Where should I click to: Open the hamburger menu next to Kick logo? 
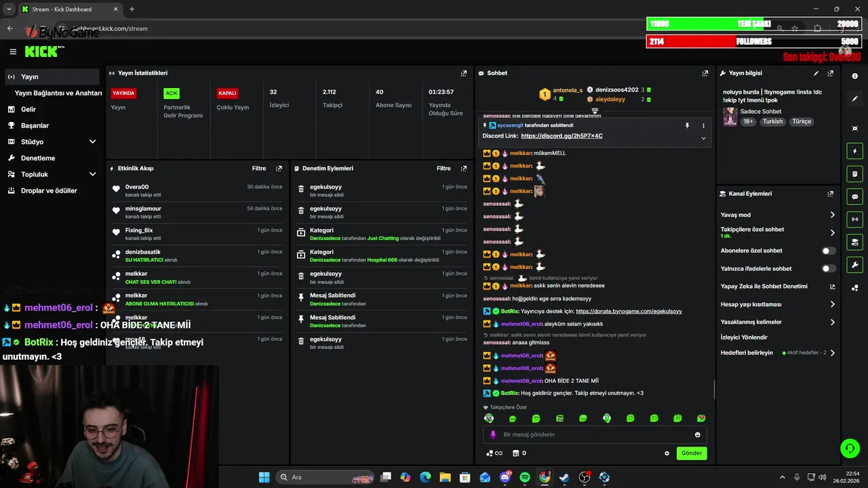pyautogui.click(x=13, y=52)
